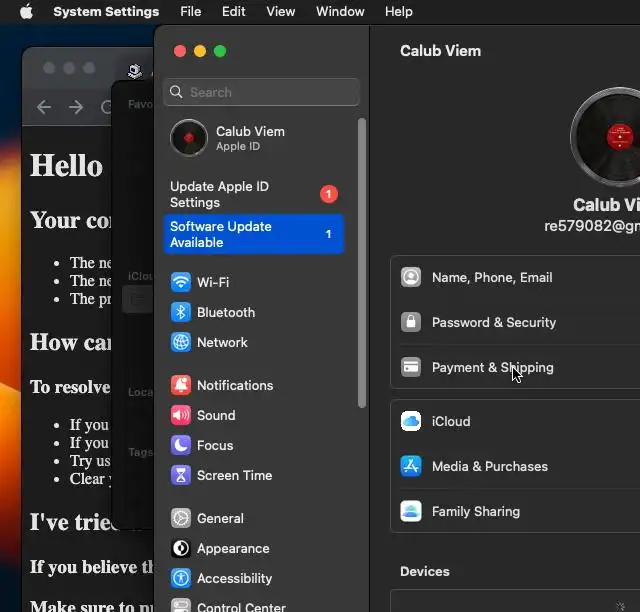
Task: Open the Notifications bell icon
Action: pos(181,385)
